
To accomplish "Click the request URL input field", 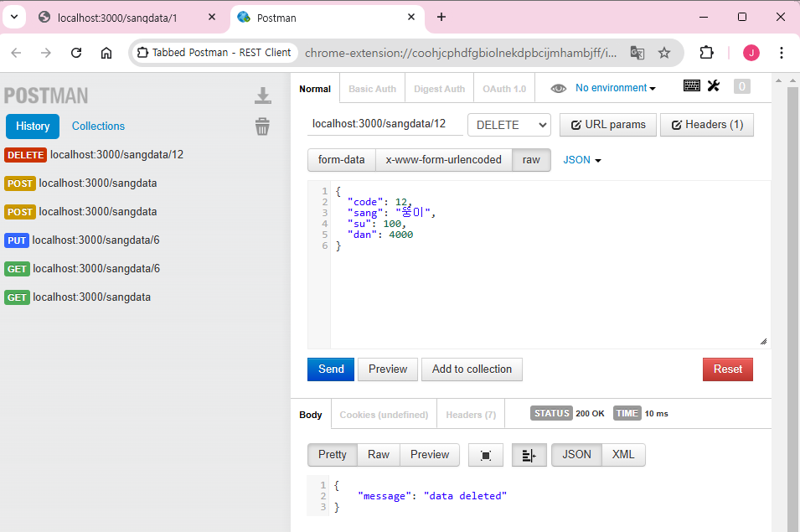I will (385, 124).
